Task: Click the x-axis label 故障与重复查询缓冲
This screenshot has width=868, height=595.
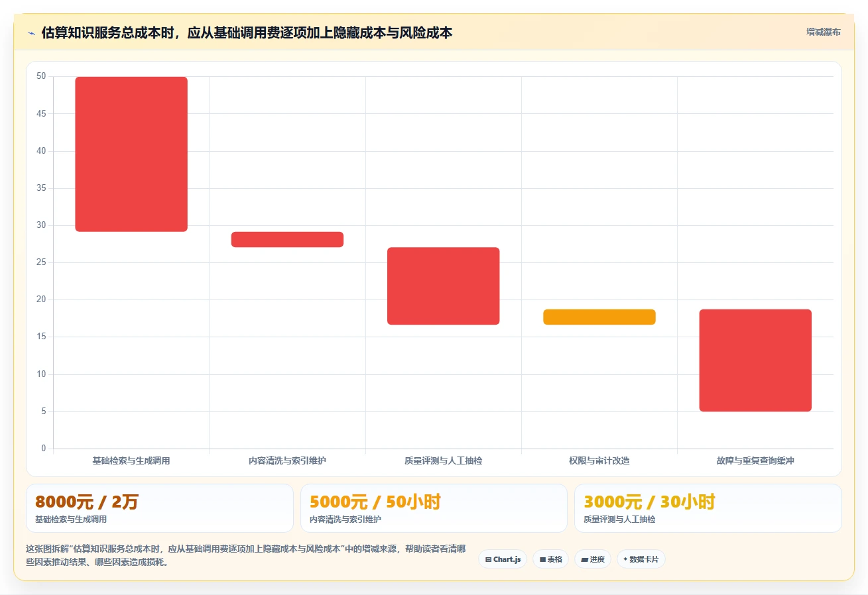Action: [755, 460]
